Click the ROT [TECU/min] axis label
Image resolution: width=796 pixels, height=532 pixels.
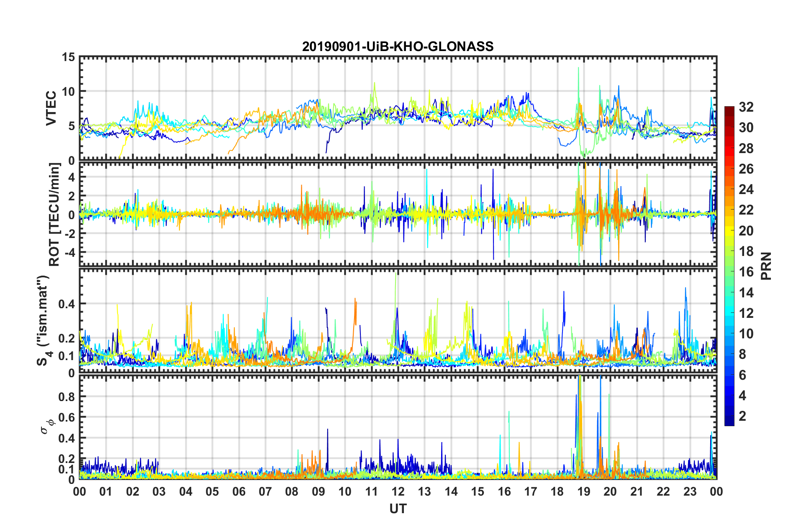54,214
